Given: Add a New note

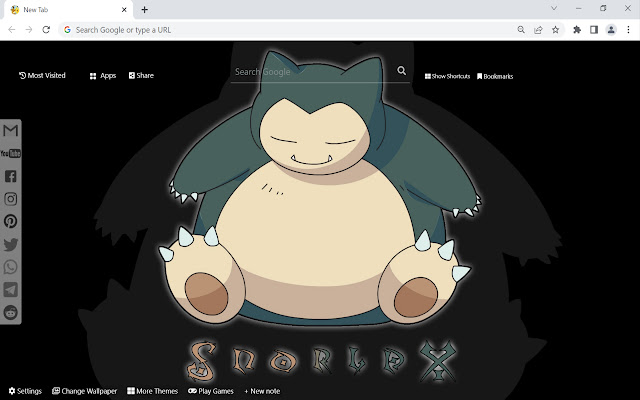Looking at the screenshot, I should pyautogui.click(x=262, y=391).
